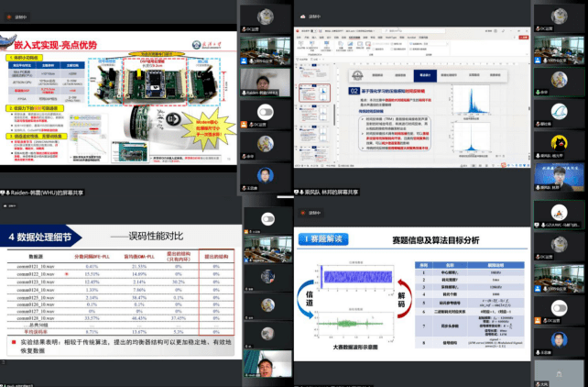Click the PowerPoint search box in shared screen

tap(412, 30)
